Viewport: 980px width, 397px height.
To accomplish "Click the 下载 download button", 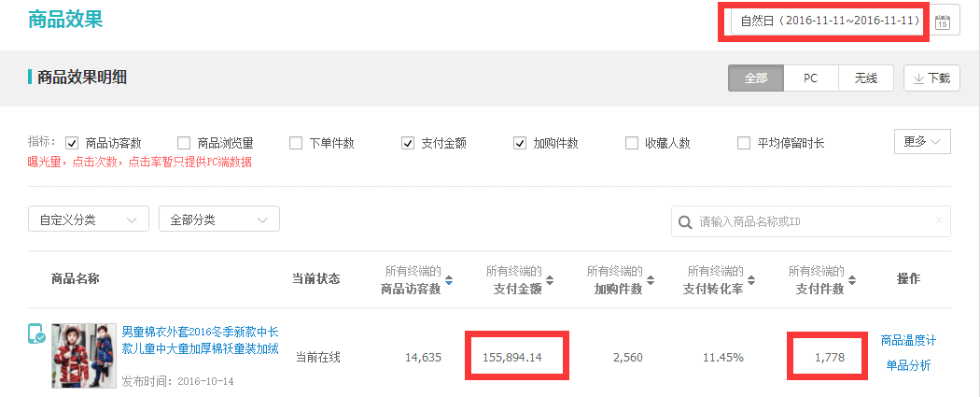I will point(931,78).
